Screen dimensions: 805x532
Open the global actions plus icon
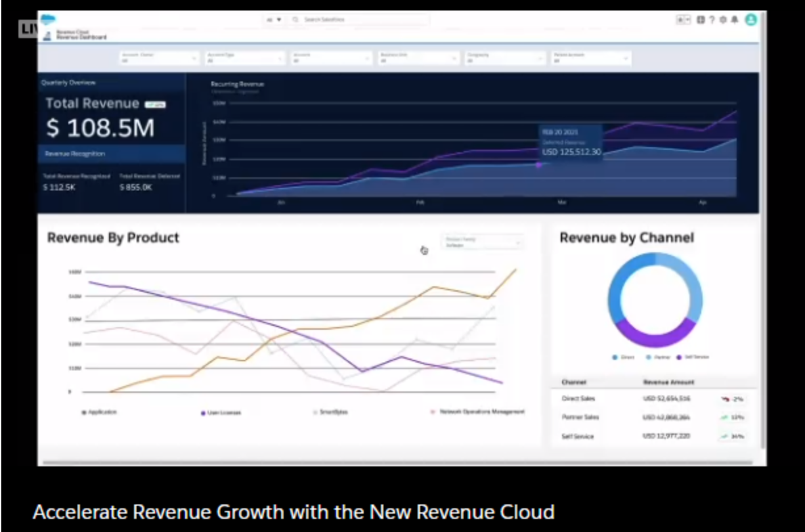pos(701,20)
